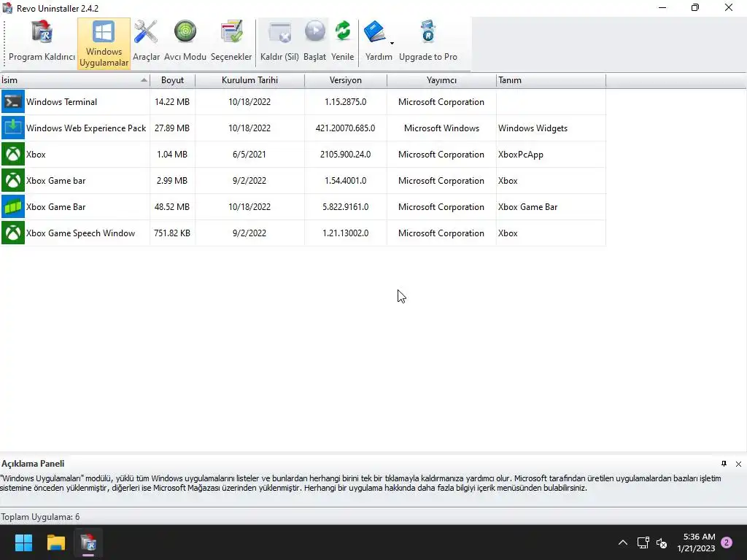Click the Başlat start button
Image resolution: width=747 pixels, height=560 pixels.
pyautogui.click(x=315, y=43)
